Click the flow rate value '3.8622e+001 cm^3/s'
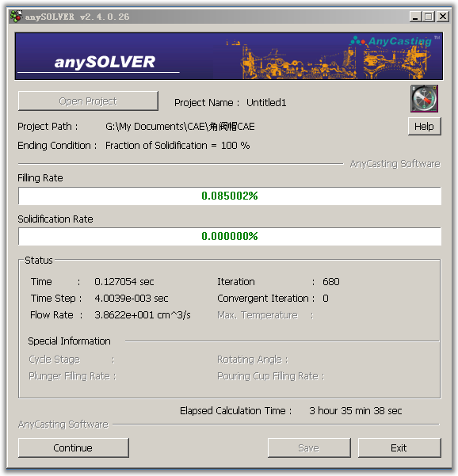The height and width of the screenshot is (476, 458). 143,315
